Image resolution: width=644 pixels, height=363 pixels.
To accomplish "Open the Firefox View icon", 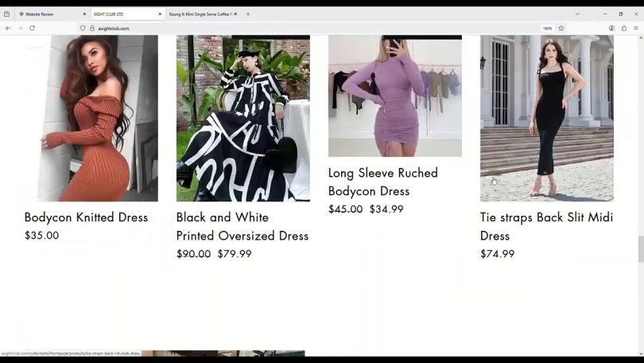I will click(6, 14).
